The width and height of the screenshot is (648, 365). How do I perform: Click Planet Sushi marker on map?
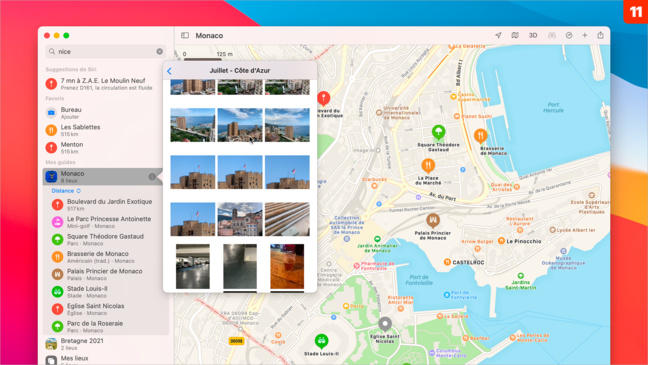(457, 116)
